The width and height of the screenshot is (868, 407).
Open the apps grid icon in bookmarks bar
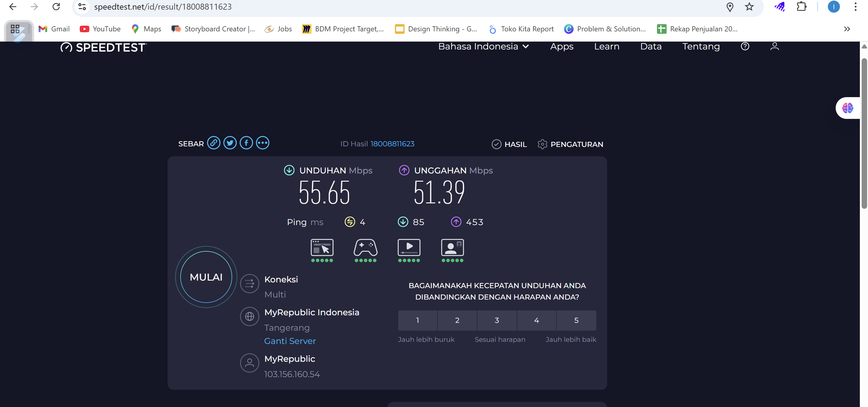tap(15, 29)
